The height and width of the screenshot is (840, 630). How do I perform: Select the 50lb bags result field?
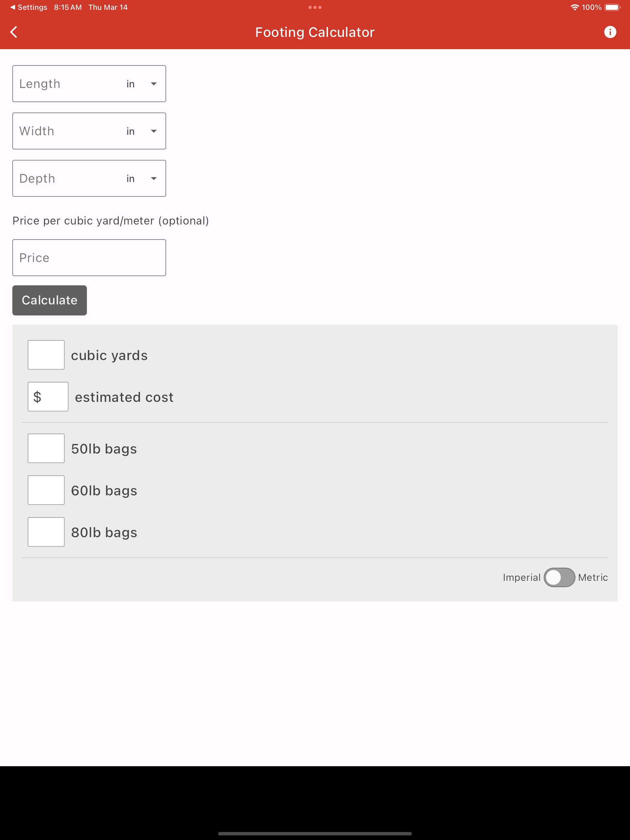point(46,448)
